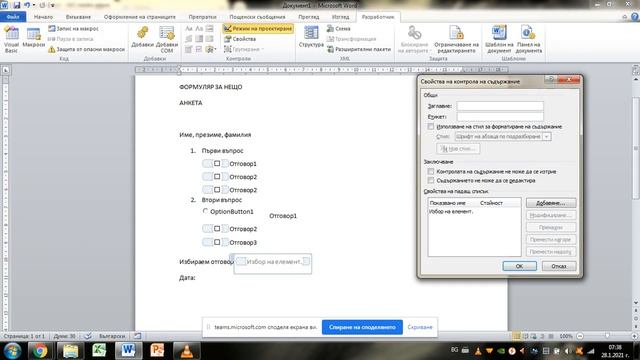Minimize the ribbon with the caret icon
640x360 pixels.
[624, 17]
